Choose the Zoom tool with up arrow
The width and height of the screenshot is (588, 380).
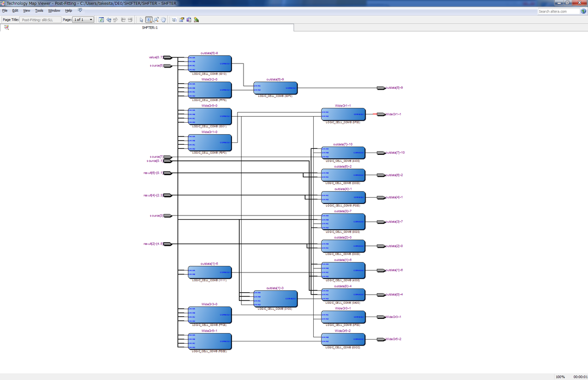click(149, 20)
